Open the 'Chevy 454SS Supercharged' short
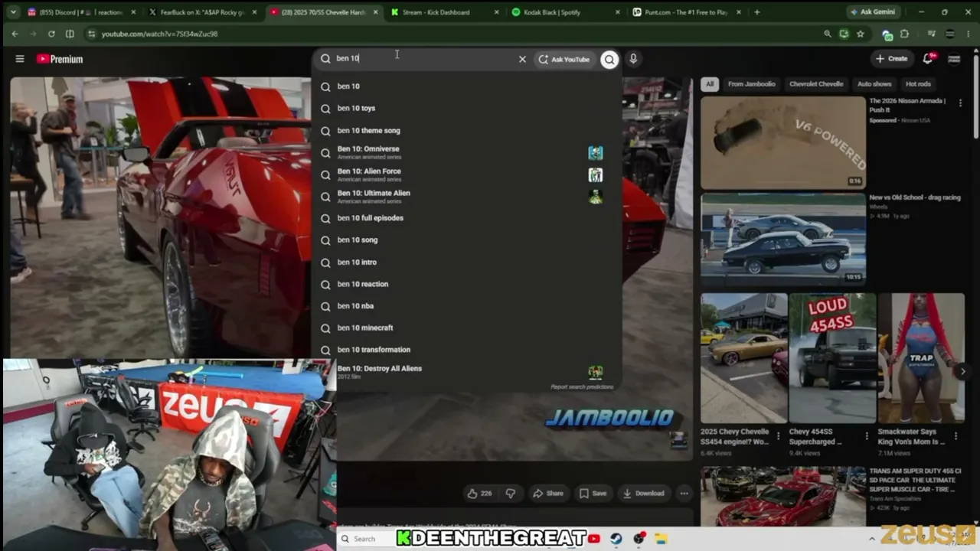 point(832,358)
